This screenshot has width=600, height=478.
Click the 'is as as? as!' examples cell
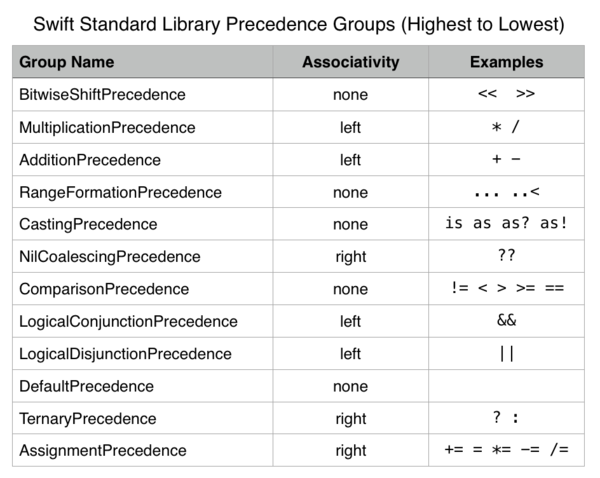tap(506, 223)
